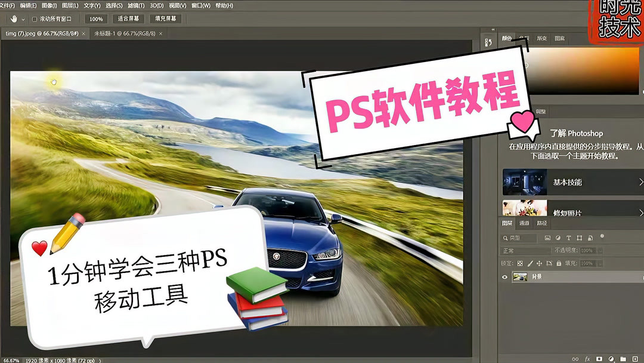Click the lock all padlock icon

[x=558, y=263]
